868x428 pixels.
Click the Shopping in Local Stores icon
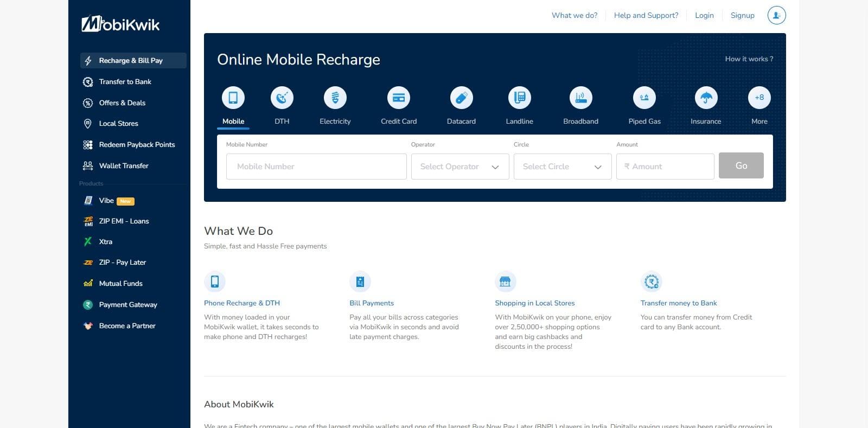click(505, 282)
